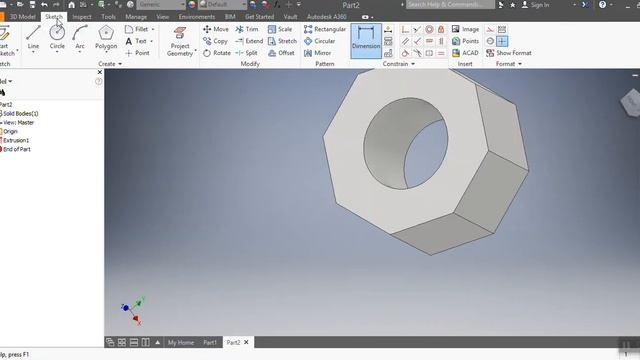Open the Inspect tab
This screenshot has height=360, width=640.
pyautogui.click(x=82, y=17)
